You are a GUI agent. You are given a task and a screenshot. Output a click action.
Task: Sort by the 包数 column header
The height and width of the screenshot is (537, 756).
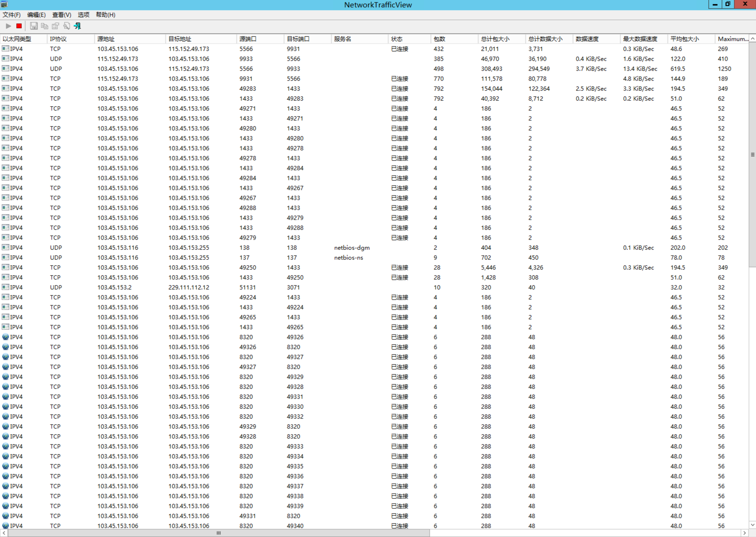click(455, 39)
